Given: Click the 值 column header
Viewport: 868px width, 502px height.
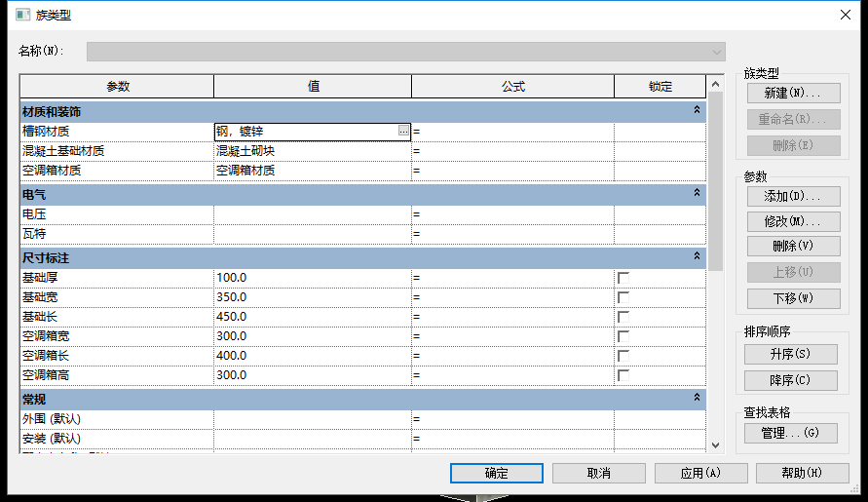Looking at the screenshot, I should (313, 87).
